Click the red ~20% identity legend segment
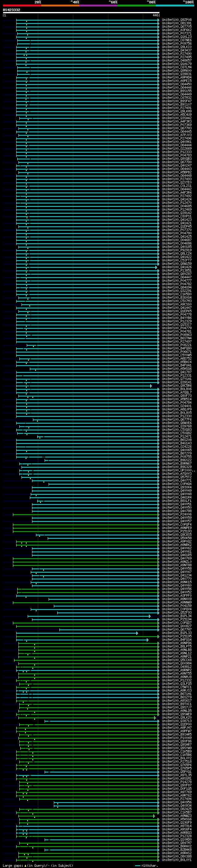Screen dimensions: 197x868 pyautogui.click(x=22, y=6)
